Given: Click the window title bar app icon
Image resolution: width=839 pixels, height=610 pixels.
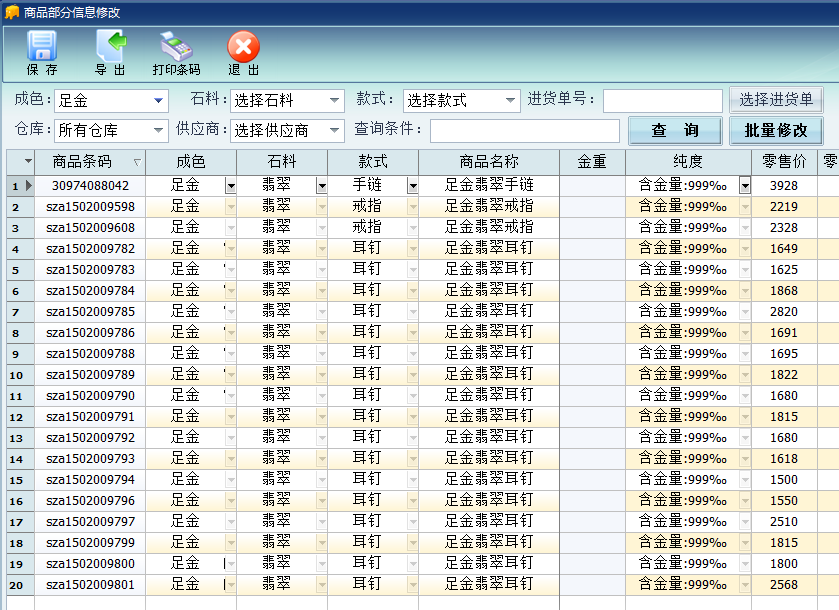Looking at the screenshot, I should (12, 12).
